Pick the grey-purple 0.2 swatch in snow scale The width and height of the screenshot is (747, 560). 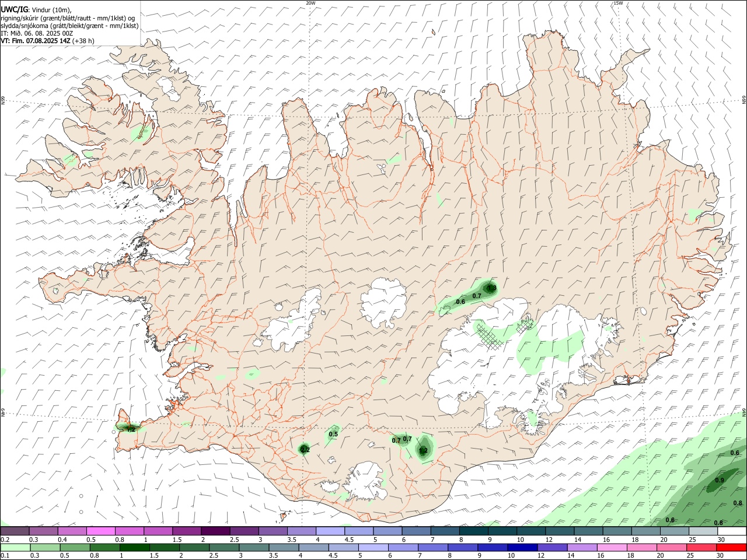click(15, 531)
